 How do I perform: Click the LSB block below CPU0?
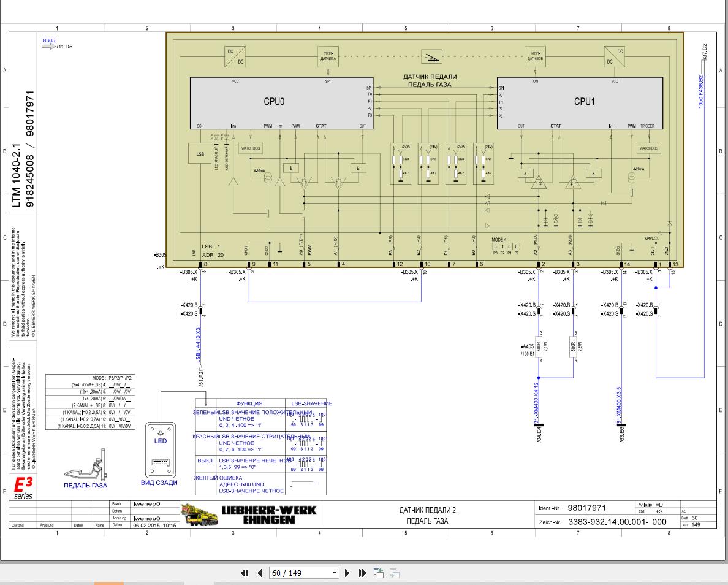pos(200,153)
